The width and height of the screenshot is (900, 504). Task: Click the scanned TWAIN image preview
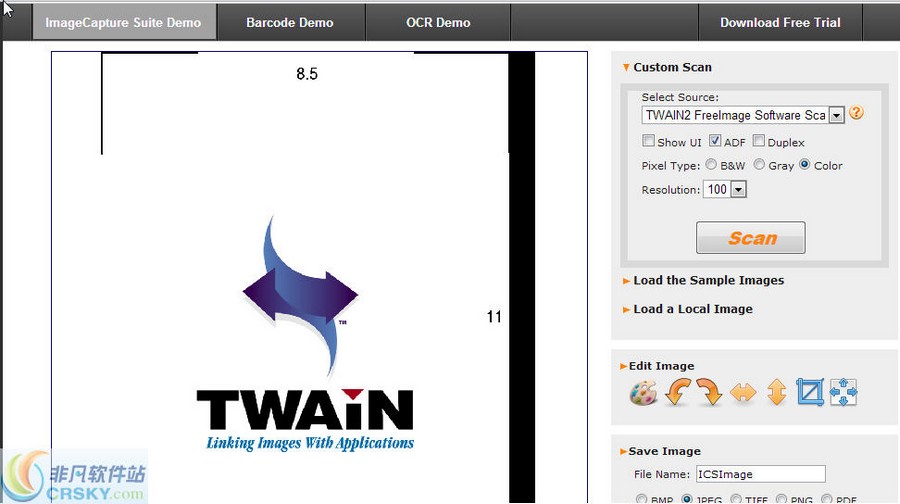tap(319, 278)
